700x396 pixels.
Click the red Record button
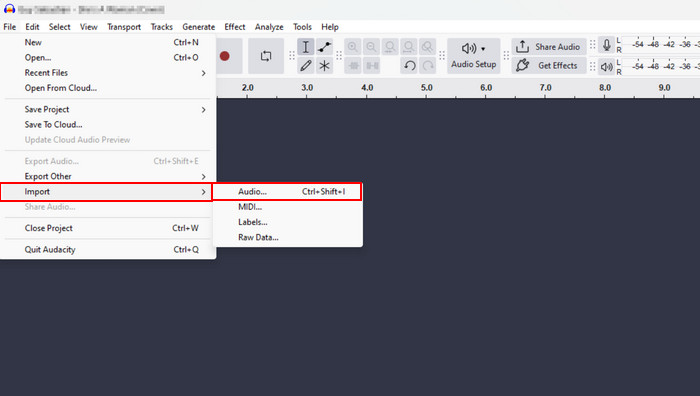click(x=225, y=56)
